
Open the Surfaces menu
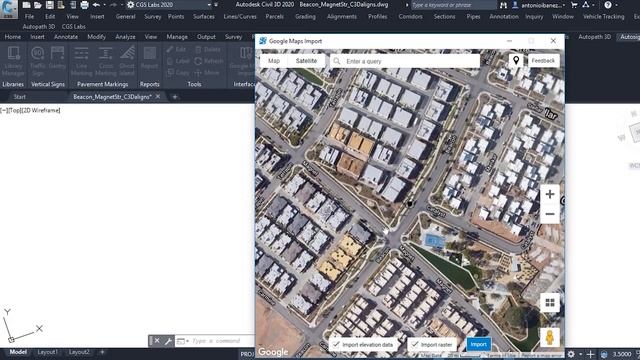point(204,17)
